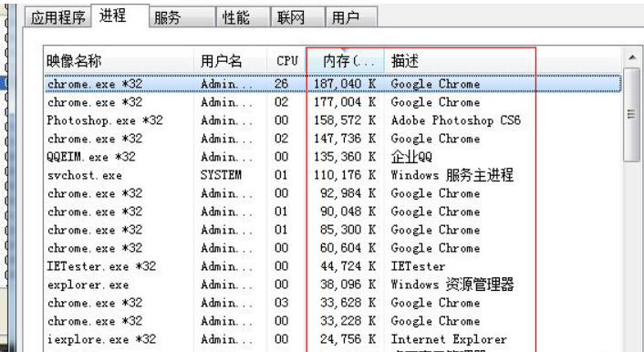Select the 进程 tab
Image resolution: width=644 pixels, height=352 pixels.
click(119, 16)
